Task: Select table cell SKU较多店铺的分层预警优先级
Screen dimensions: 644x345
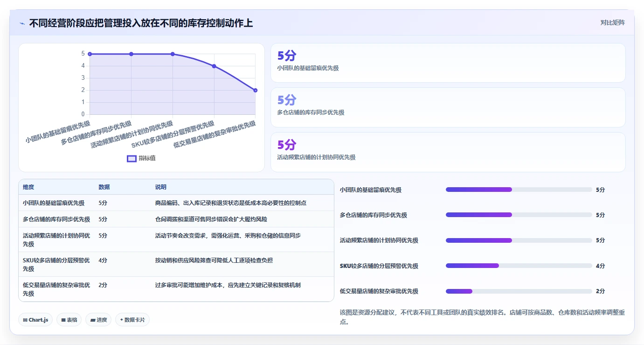Action: 56,265
